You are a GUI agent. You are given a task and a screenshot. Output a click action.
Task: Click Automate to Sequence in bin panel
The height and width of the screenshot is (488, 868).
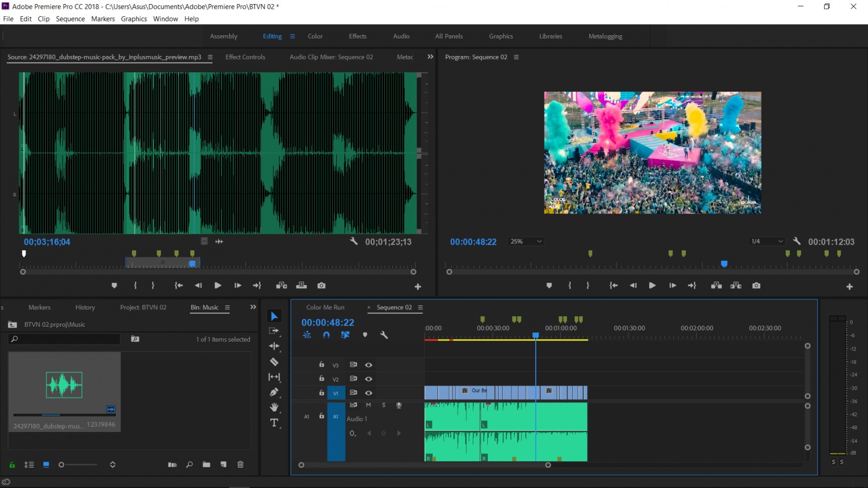[172, 464]
